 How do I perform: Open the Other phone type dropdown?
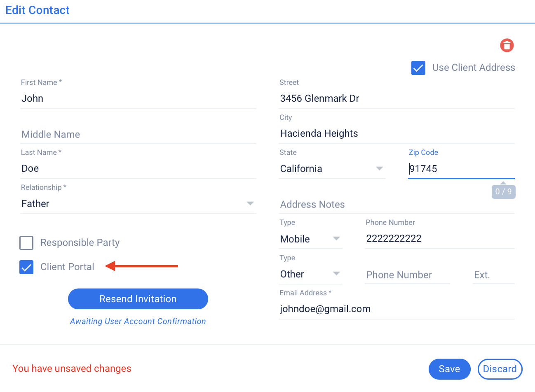(310, 274)
